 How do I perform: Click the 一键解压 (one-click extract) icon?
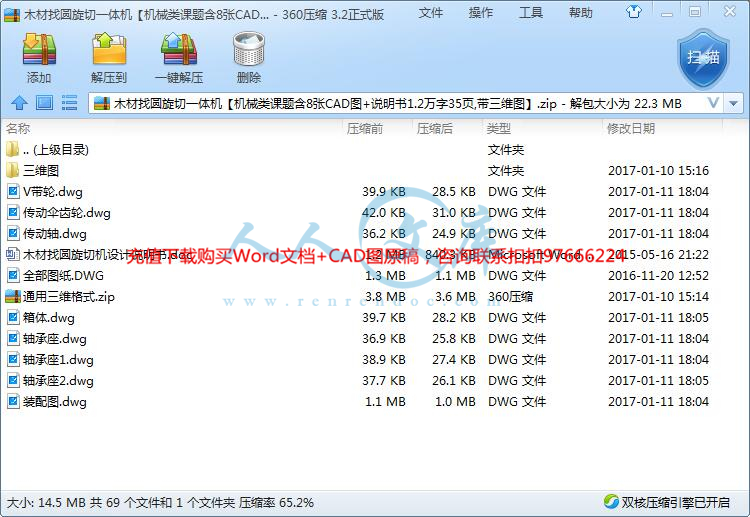coord(179,49)
